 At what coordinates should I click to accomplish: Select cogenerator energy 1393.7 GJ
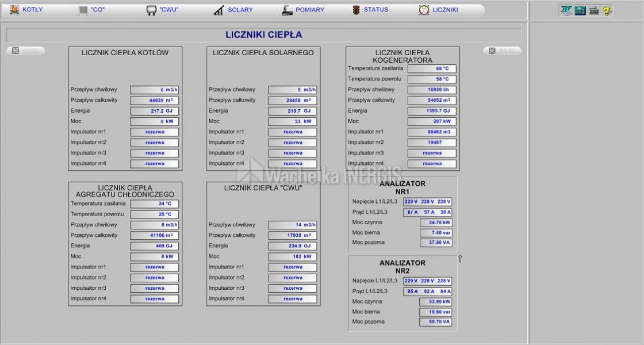click(x=432, y=111)
